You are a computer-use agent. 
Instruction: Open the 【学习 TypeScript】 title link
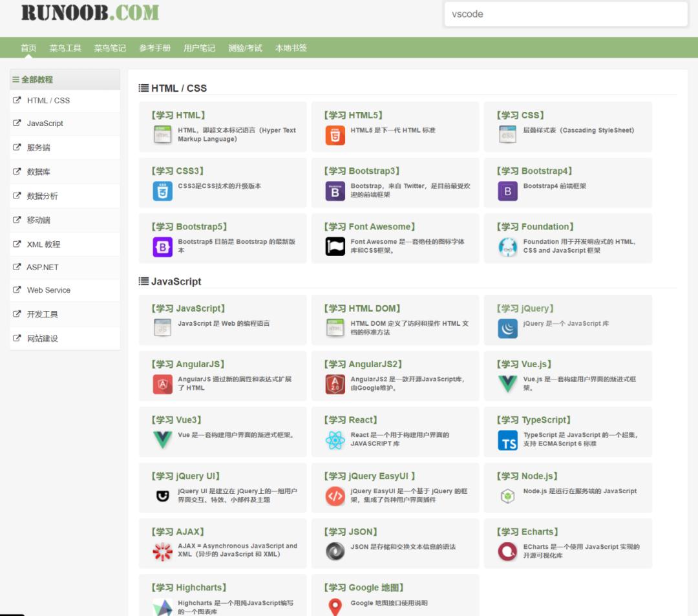click(x=534, y=420)
